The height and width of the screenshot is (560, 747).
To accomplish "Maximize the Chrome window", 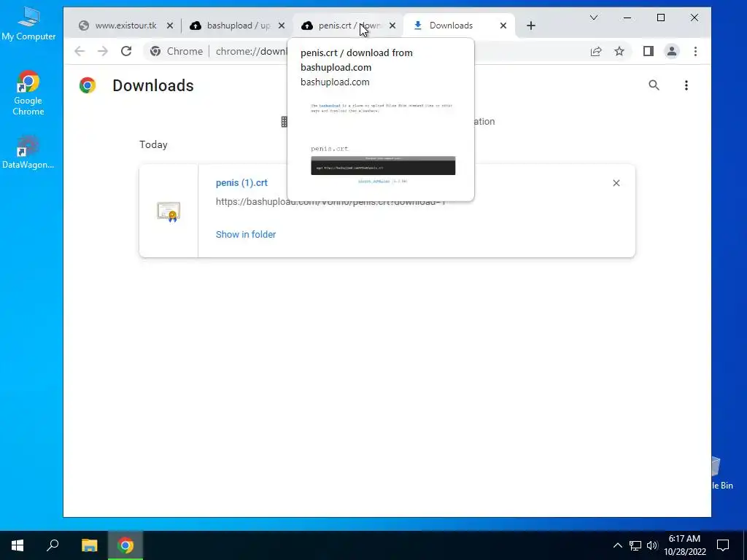I will click(x=661, y=17).
